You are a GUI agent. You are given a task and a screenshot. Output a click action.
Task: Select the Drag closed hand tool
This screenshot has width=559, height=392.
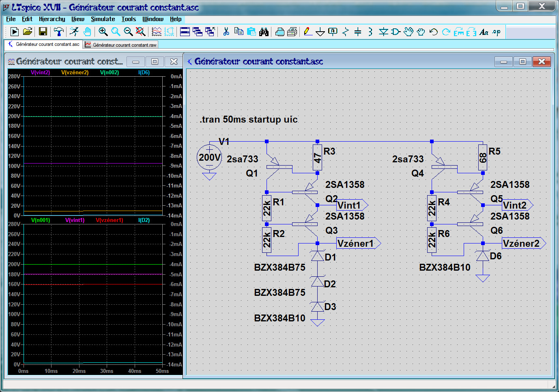click(x=421, y=32)
